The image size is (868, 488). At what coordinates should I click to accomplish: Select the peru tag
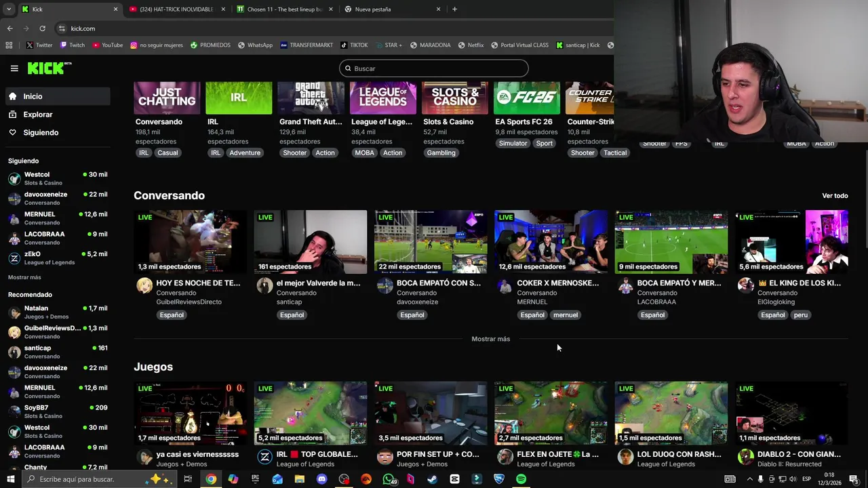801,314
